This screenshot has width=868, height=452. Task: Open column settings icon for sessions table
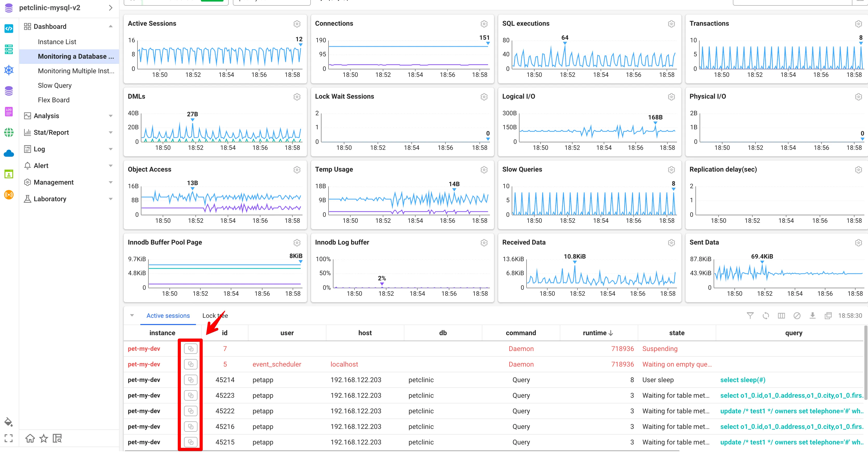pyautogui.click(x=781, y=316)
